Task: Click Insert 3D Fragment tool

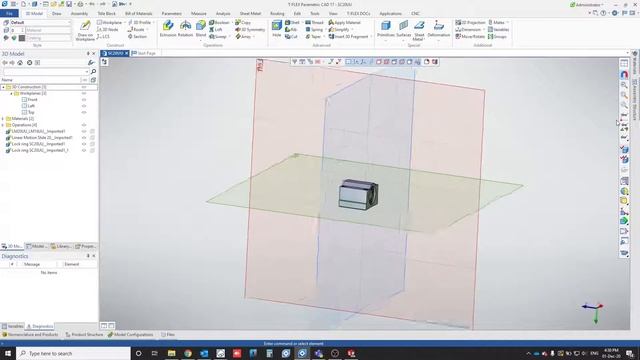Action: (x=349, y=36)
